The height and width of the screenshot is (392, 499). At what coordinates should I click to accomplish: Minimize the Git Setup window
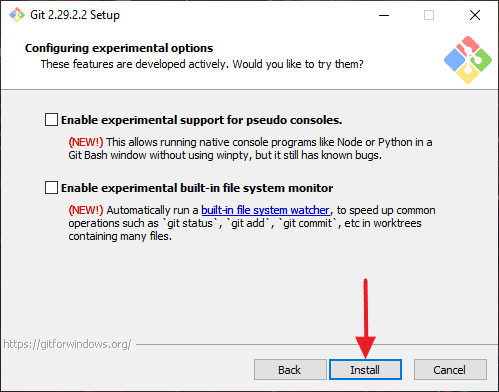click(x=384, y=15)
